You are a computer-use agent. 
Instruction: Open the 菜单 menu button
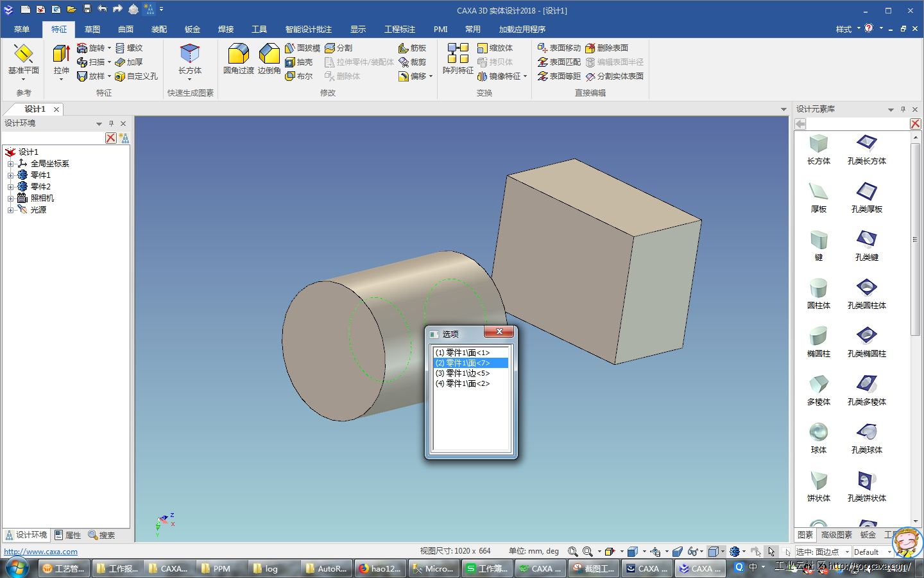point(22,30)
